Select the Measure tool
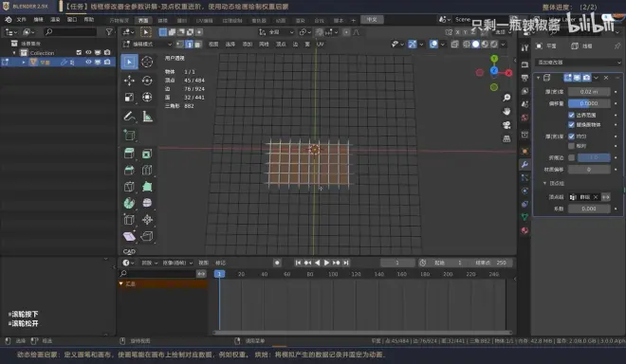 click(147, 117)
